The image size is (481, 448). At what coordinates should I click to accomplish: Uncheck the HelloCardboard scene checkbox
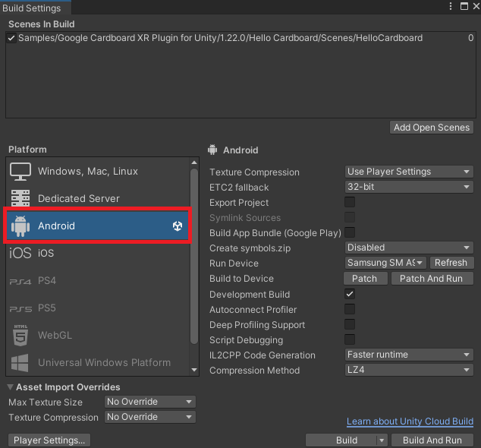(x=11, y=38)
